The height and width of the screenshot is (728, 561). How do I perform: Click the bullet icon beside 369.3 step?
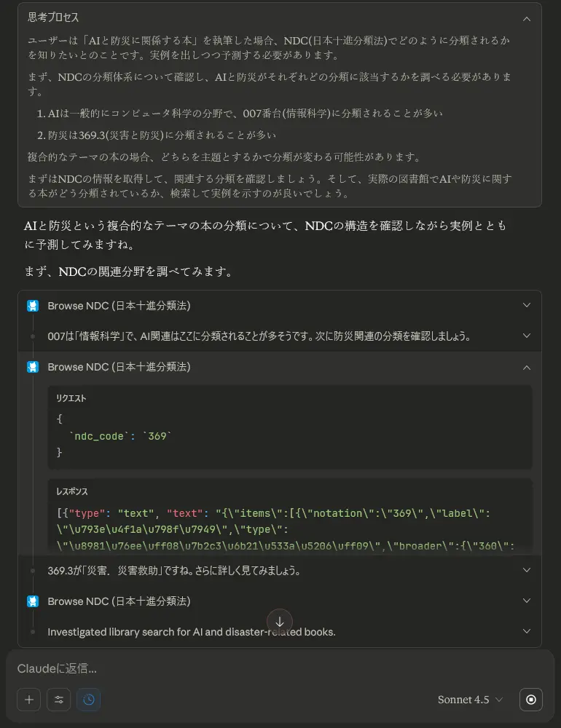pyautogui.click(x=33, y=570)
